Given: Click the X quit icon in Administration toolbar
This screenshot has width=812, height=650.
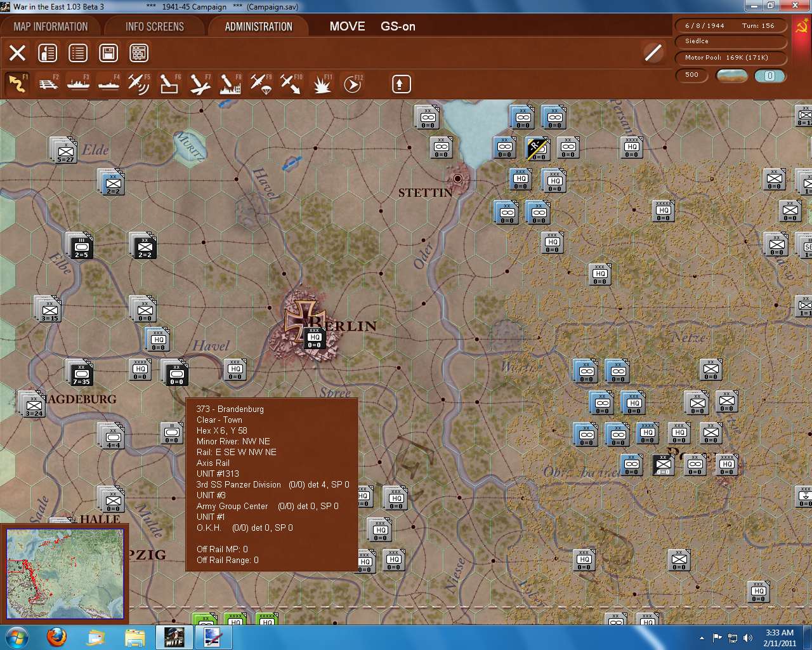Looking at the screenshot, I should coord(17,53).
